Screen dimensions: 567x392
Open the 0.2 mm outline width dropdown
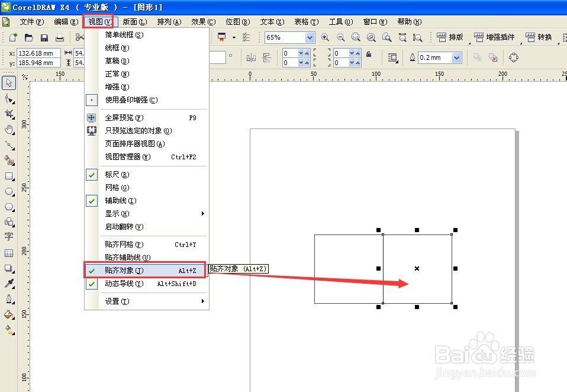[x=457, y=57]
